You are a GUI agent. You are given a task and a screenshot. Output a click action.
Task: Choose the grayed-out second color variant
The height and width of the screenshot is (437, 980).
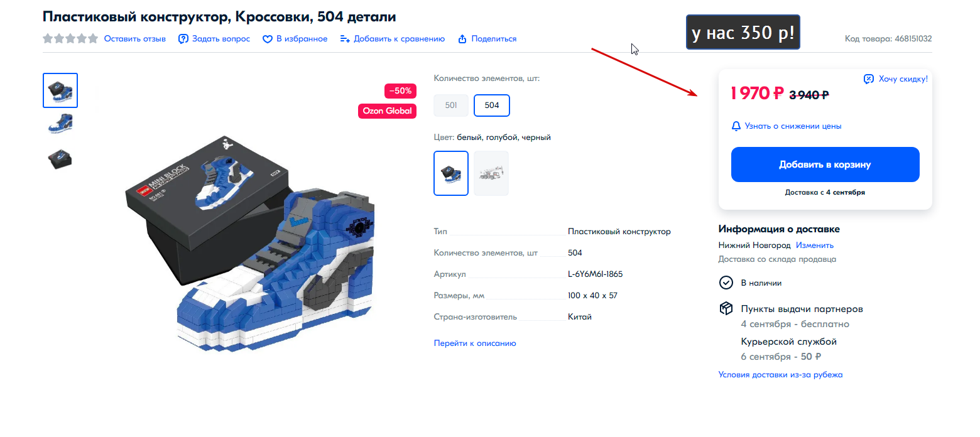[491, 173]
